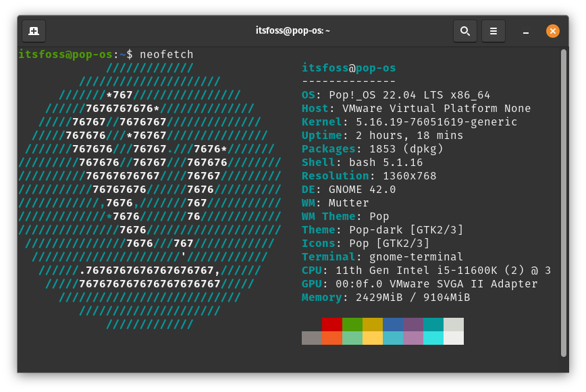Close the terminal with orange button
Screen dimensions: 586x392
[552, 31]
